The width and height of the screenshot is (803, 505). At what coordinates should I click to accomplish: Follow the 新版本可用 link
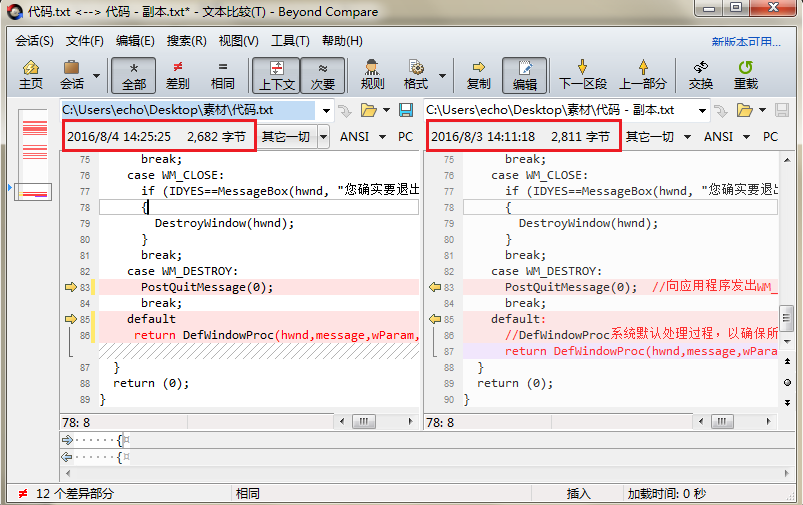746,41
